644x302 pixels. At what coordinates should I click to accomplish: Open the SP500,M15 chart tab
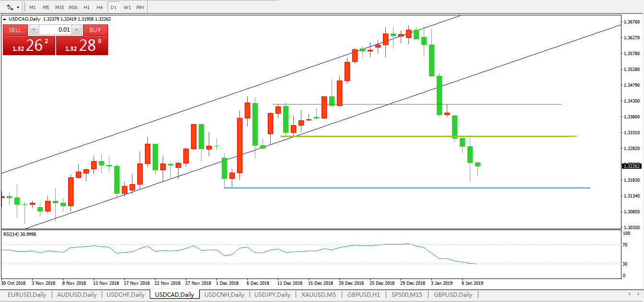pos(407,295)
